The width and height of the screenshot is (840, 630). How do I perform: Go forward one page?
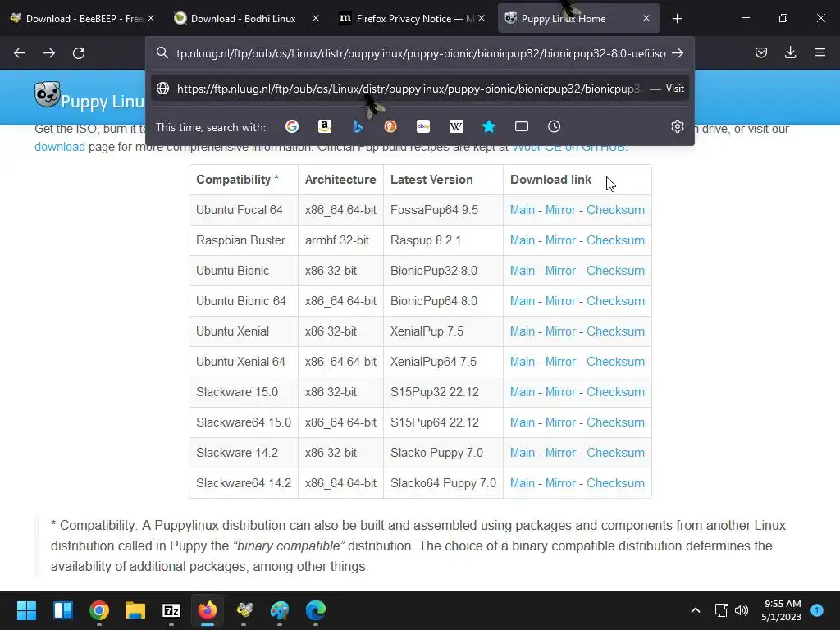[49, 53]
